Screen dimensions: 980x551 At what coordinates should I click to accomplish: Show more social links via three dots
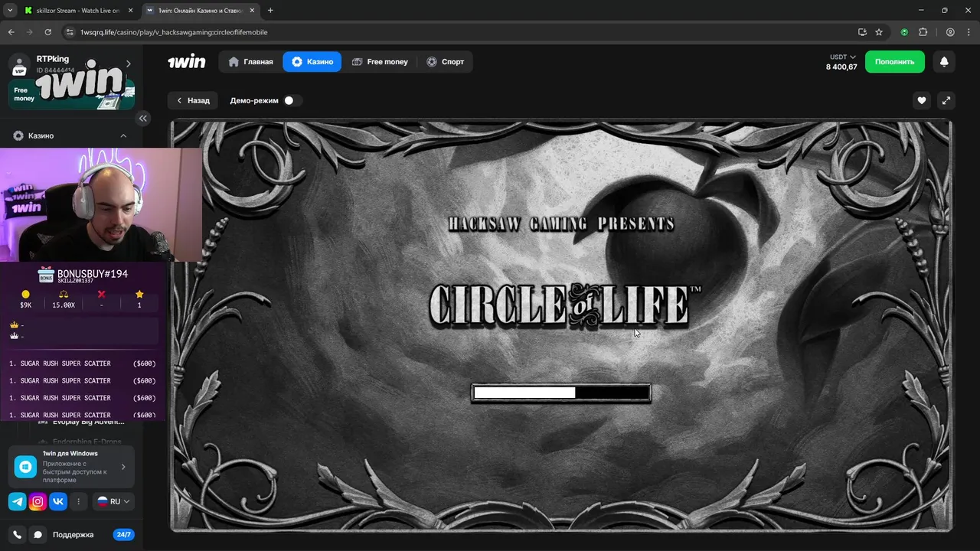pyautogui.click(x=78, y=501)
